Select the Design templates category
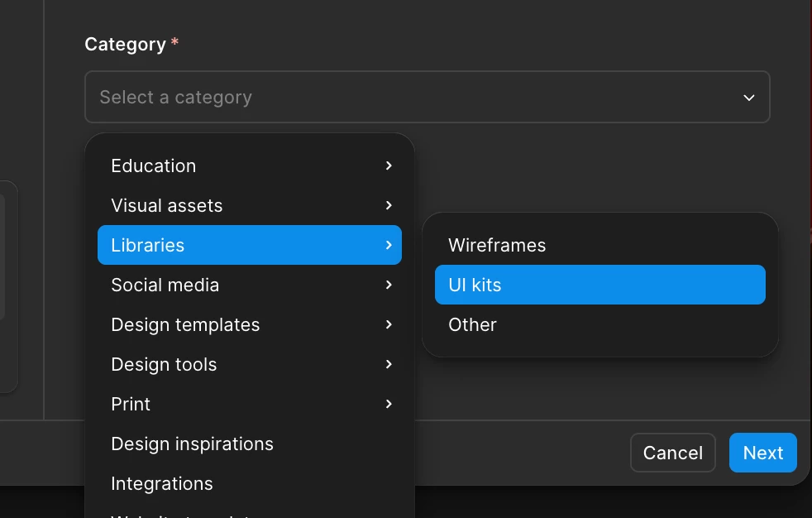 [185, 324]
